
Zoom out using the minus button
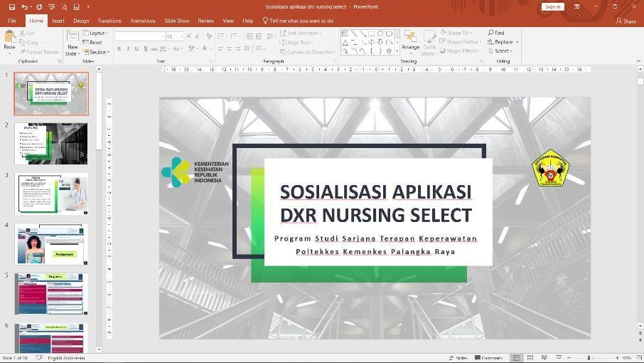point(569,358)
